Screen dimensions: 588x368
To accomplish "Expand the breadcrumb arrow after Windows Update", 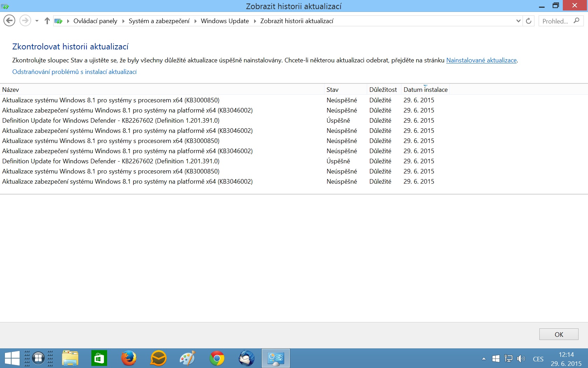I will (x=255, y=21).
